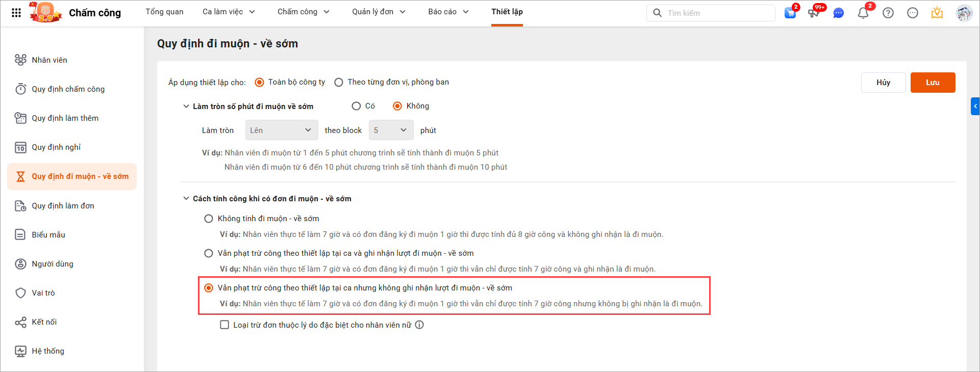980x372 pixels.
Task: Click the Người dùng user icon
Action: pos(20,264)
